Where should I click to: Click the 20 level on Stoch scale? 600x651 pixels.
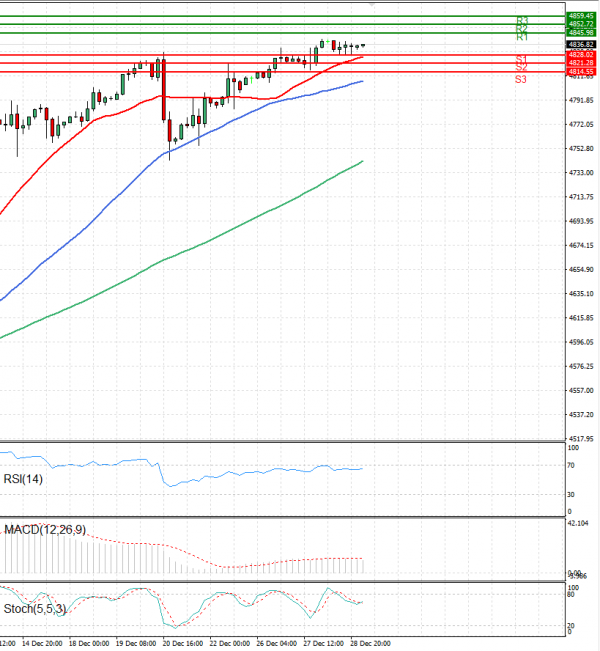571,626
